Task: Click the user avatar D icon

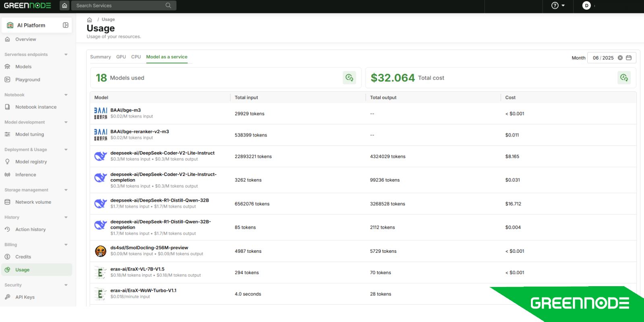Action: (586, 6)
